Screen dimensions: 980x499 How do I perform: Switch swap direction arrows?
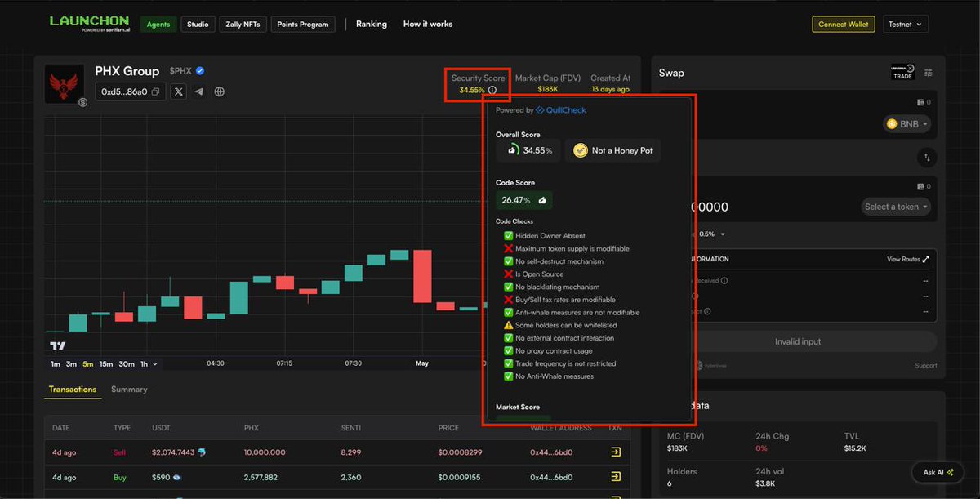(x=927, y=157)
